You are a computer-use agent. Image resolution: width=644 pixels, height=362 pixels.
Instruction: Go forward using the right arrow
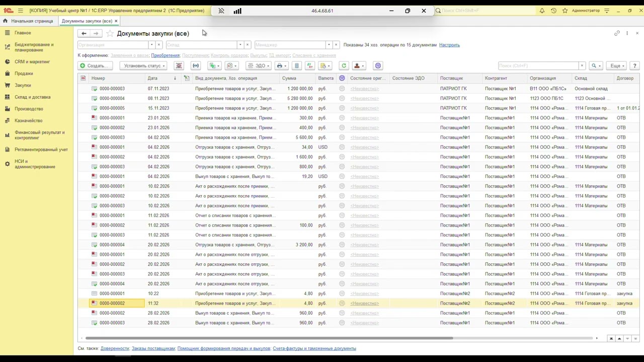click(96, 33)
